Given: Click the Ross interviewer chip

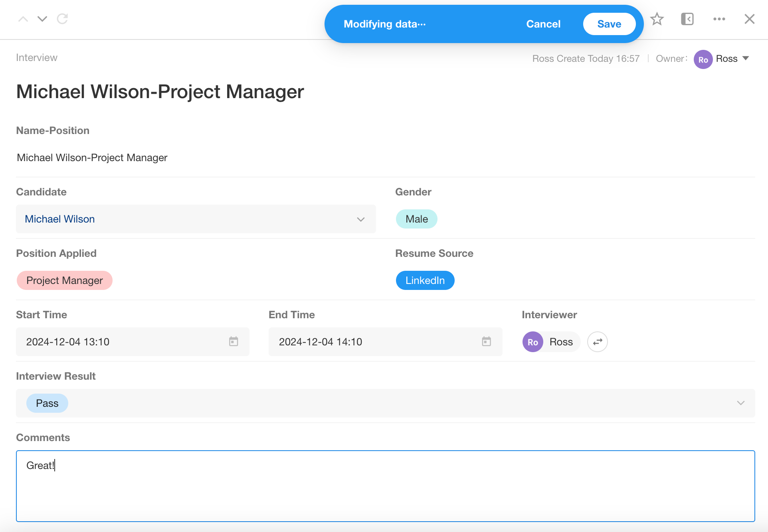Looking at the screenshot, I should (x=551, y=342).
